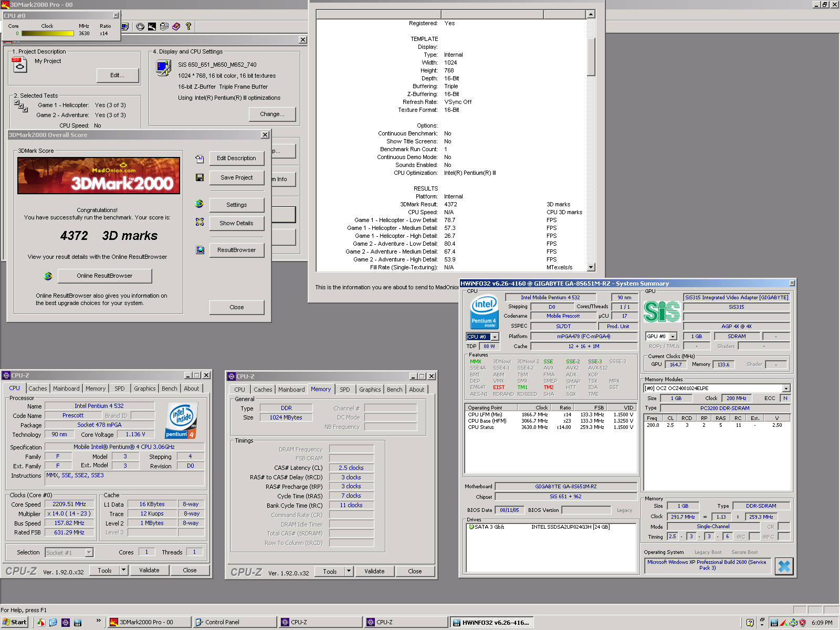The height and width of the screenshot is (630, 840).
Task: Click the blue X close icon in HWiNFO summary
Action: [x=784, y=566]
